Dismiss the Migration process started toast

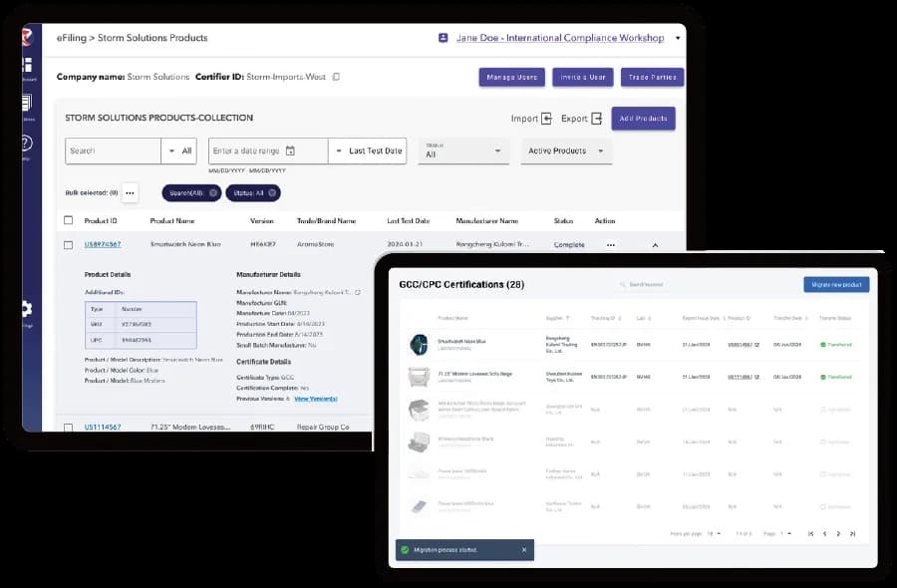524,550
